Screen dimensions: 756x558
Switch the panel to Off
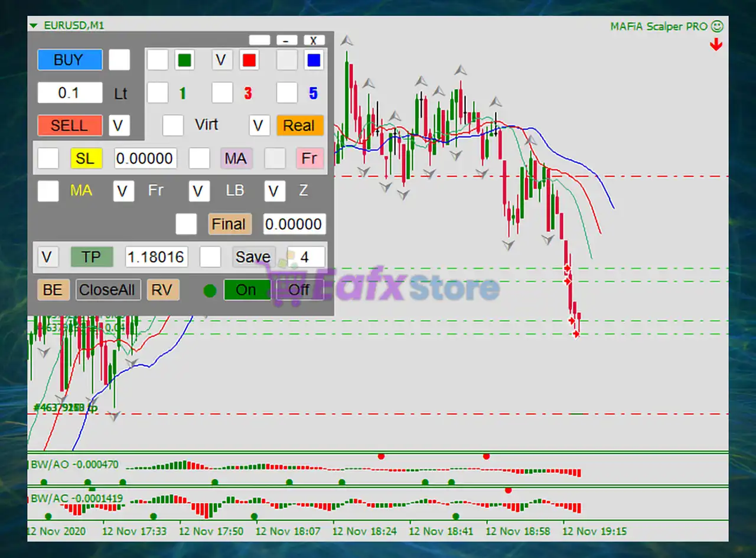pyautogui.click(x=299, y=290)
